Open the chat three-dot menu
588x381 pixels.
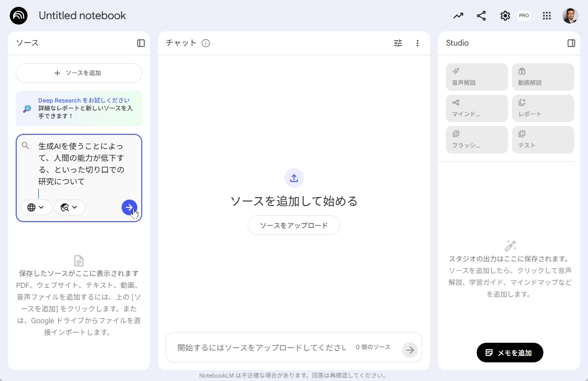(x=417, y=43)
